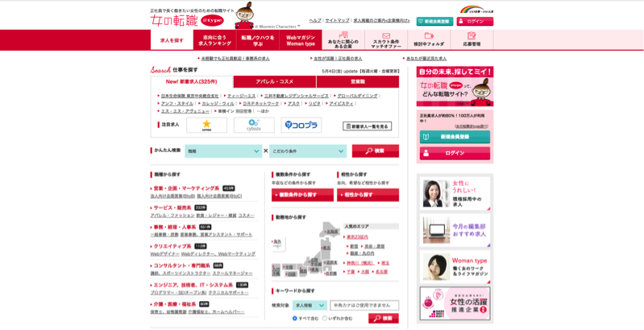Open あなたに関心のある企業 icon menu
644x330 pixels.
click(343, 40)
